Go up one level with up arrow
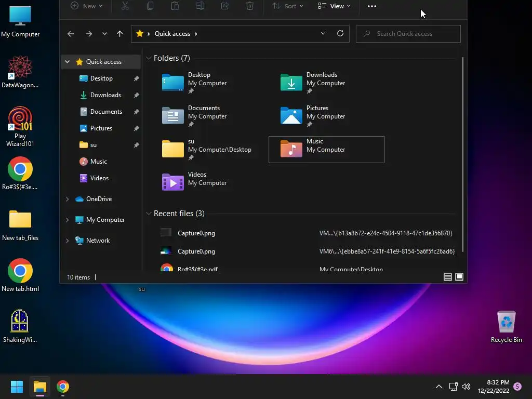 coord(120,34)
